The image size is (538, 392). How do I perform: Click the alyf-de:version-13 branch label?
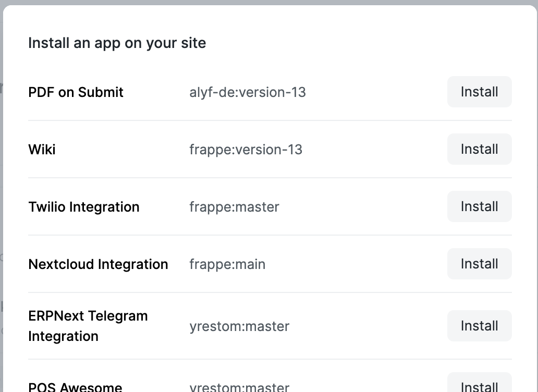point(248,92)
